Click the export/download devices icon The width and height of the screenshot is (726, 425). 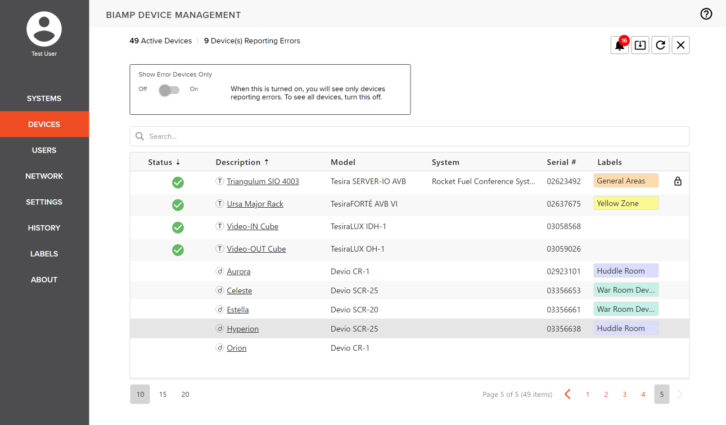[640, 45]
